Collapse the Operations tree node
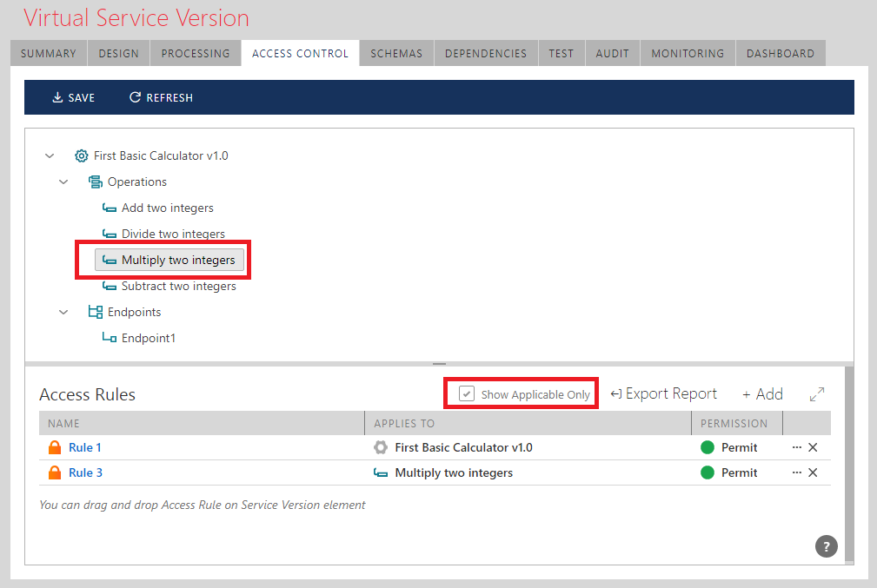 (x=63, y=182)
